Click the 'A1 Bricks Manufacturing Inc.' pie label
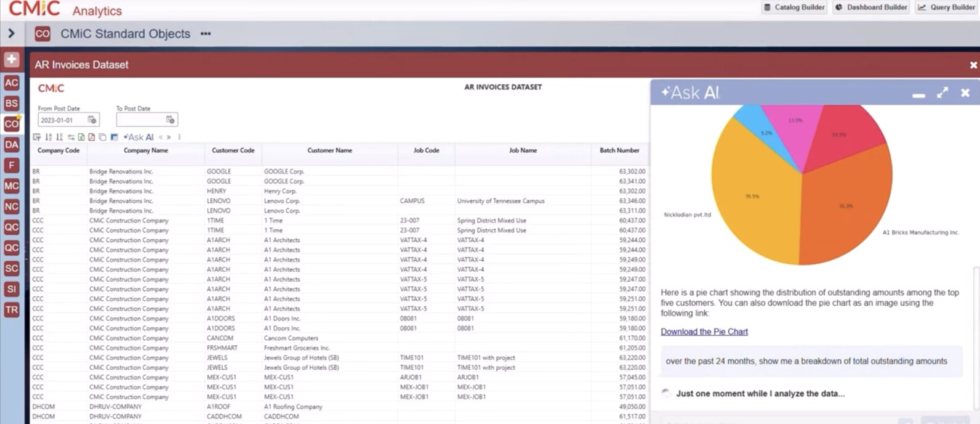Screen dimensions: 980x424 coord(921,232)
